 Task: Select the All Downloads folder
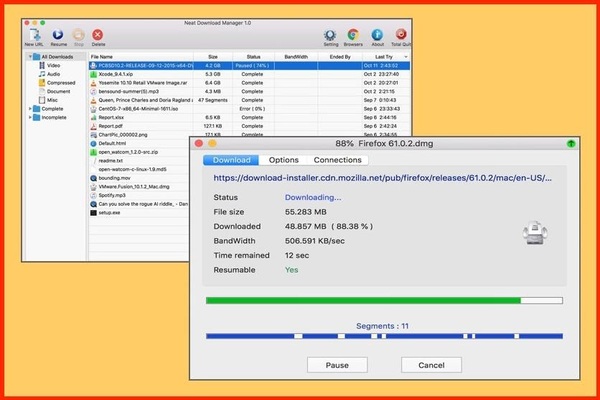[53, 57]
